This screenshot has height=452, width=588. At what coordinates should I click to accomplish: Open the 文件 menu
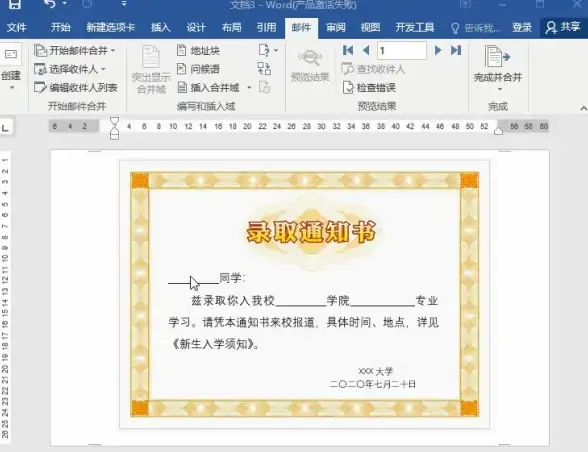click(x=16, y=27)
